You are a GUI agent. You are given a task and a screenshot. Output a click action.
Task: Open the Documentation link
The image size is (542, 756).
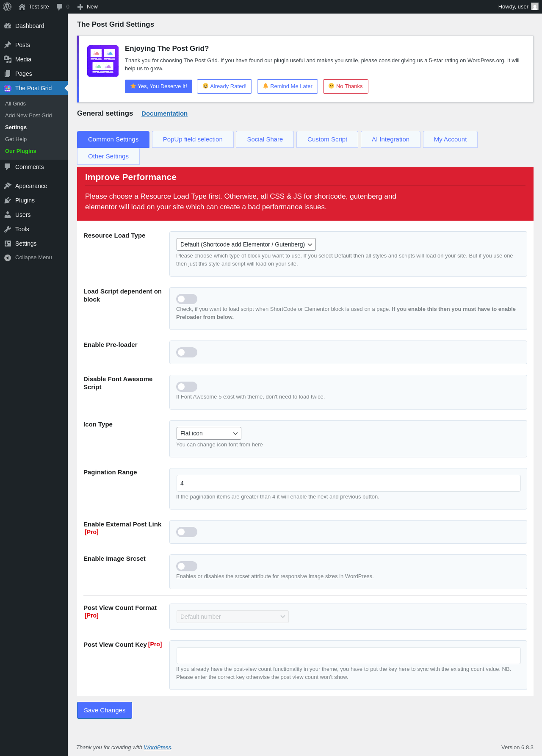(x=164, y=114)
